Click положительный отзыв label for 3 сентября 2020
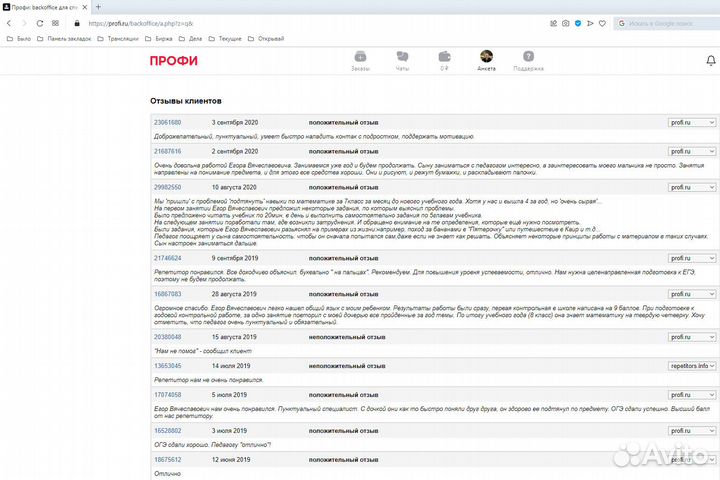The image size is (720, 480). [x=343, y=123]
